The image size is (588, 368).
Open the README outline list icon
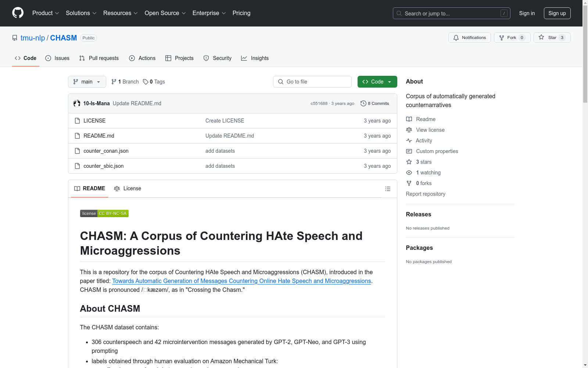point(387,189)
